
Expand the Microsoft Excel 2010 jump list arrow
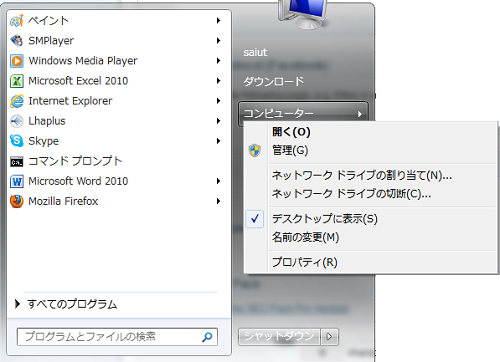218,81
